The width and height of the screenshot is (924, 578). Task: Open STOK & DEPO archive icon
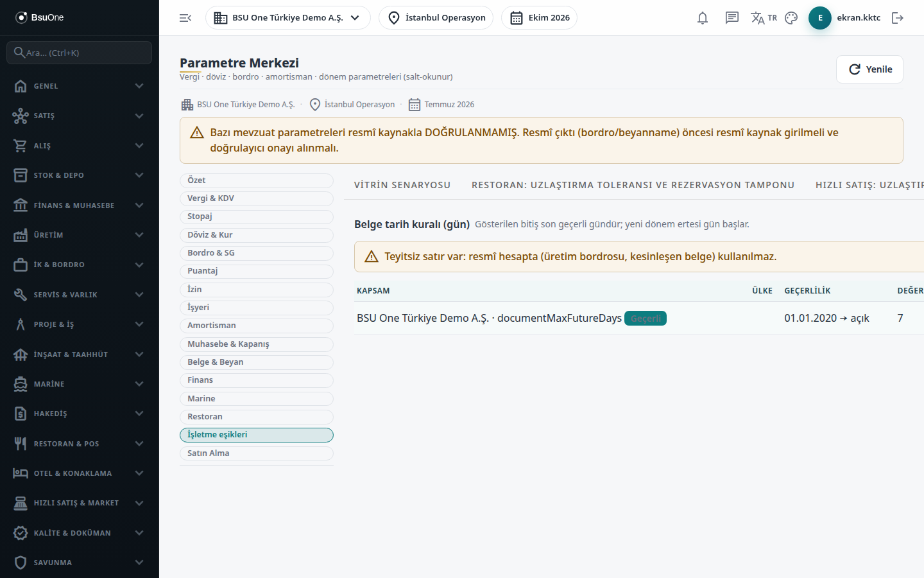click(x=21, y=175)
